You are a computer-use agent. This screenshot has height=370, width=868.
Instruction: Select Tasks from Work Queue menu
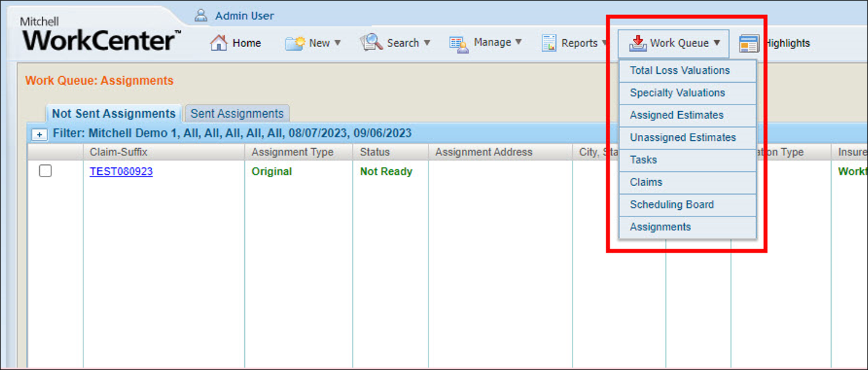[688, 160]
